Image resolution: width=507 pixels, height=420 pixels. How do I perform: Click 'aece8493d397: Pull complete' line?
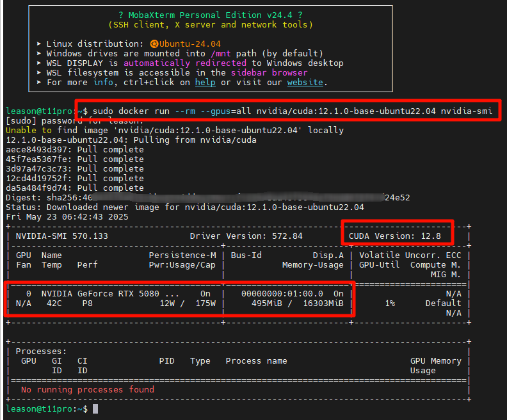tap(75, 150)
